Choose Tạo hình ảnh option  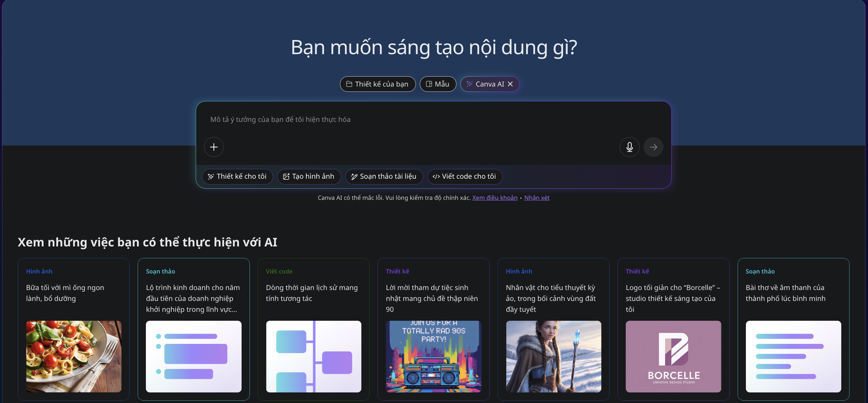(309, 176)
